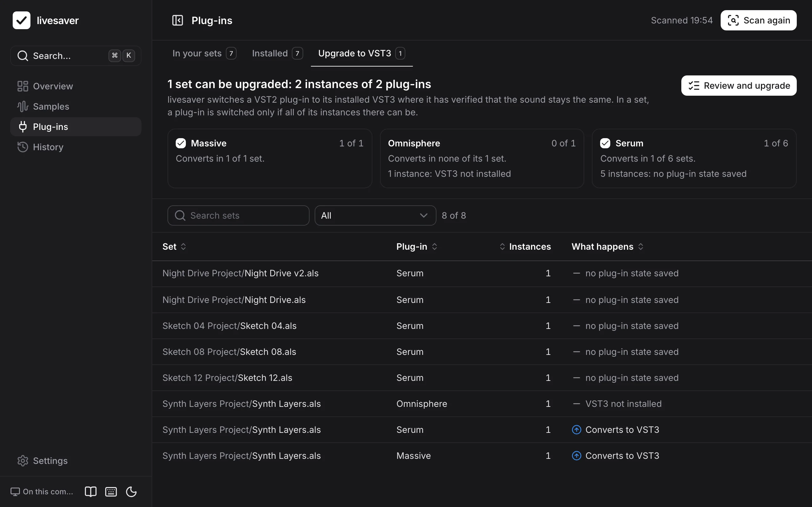Focus the Search sets field
The width and height of the screenshot is (812, 507).
pyautogui.click(x=238, y=215)
